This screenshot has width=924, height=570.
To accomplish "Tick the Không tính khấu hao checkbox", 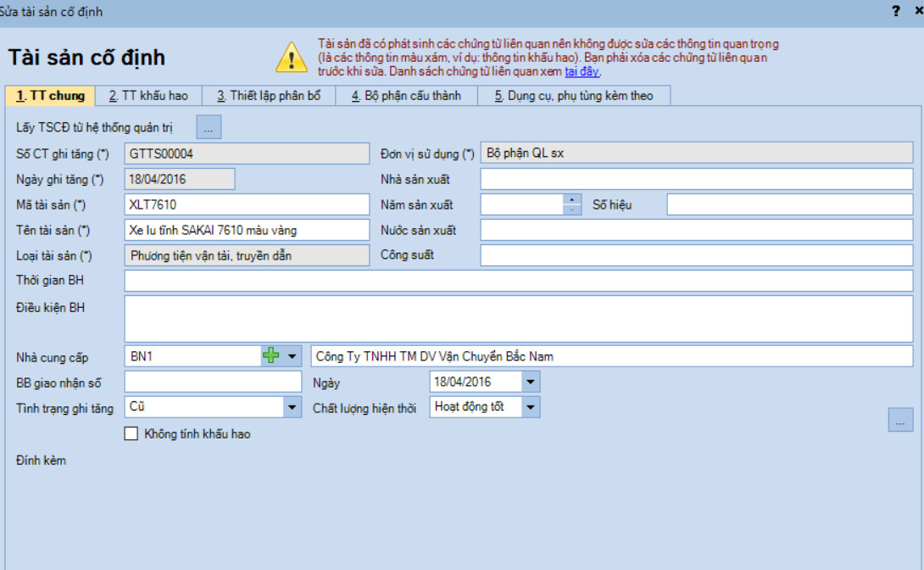I will tap(131, 433).
